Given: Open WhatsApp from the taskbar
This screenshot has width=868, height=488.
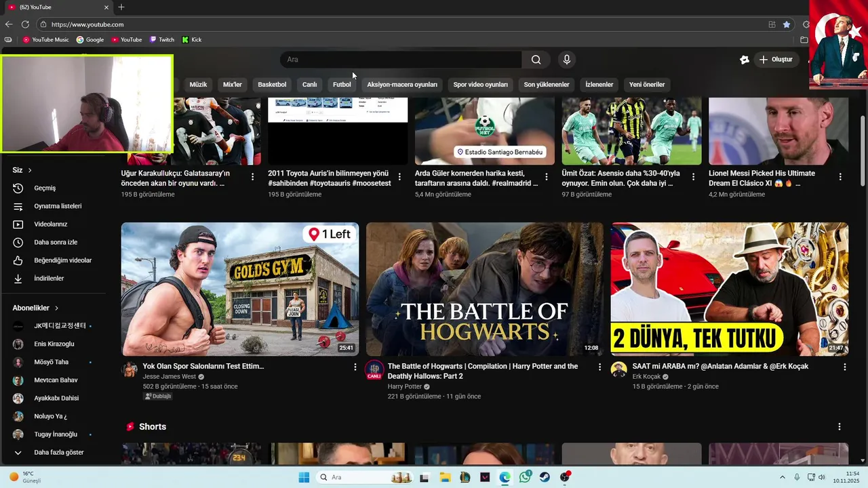Looking at the screenshot, I should click(526, 477).
